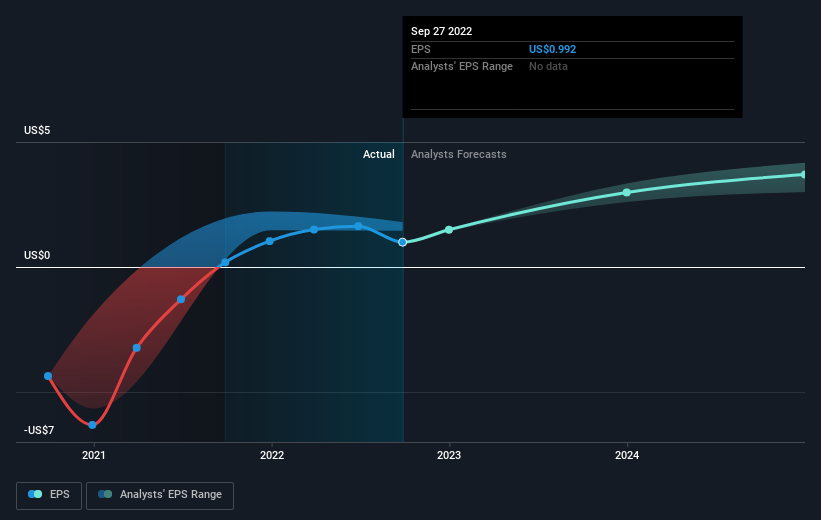The image size is (821, 520).
Task: Click the 2024 x-axis label
Action: pyautogui.click(x=627, y=455)
